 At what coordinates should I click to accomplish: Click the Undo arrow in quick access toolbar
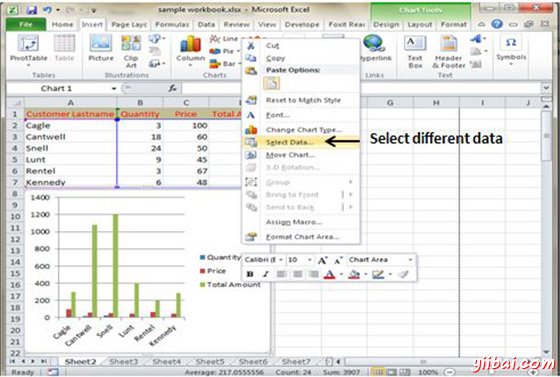47,10
